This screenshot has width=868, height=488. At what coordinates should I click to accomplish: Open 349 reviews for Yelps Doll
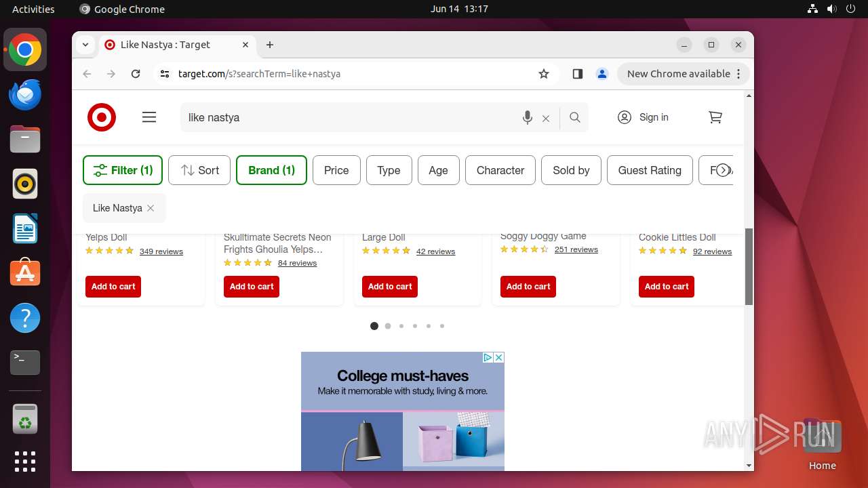(161, 251)
